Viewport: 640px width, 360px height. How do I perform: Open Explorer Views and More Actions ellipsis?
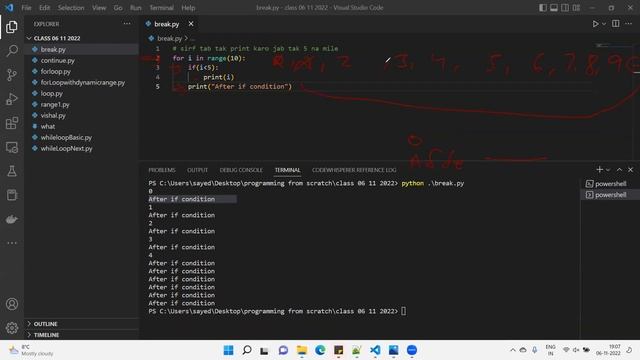click(x=127, y=24)
